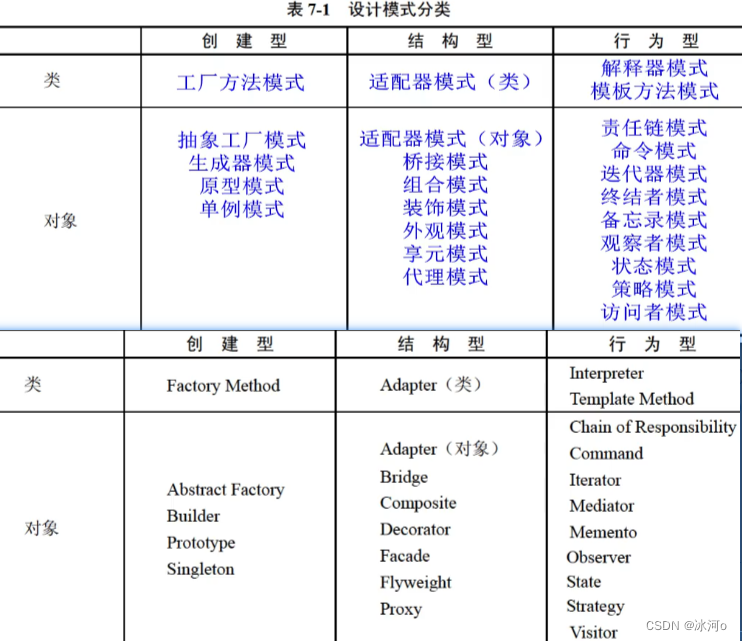This screenshot has width=742, height=641.
Task: Click the blue text 模板方法模式
Action: (654, 91)
